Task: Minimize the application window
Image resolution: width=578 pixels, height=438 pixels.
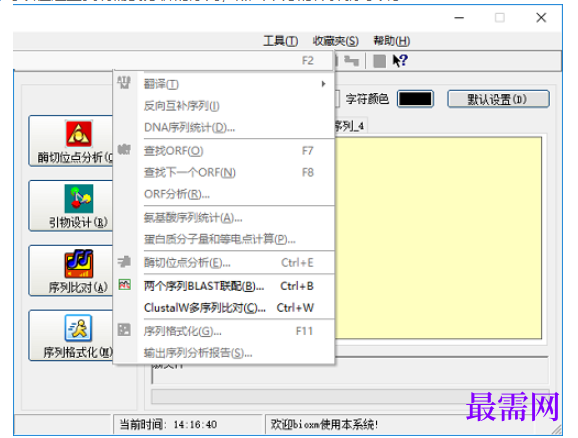Action: (459, 18)
